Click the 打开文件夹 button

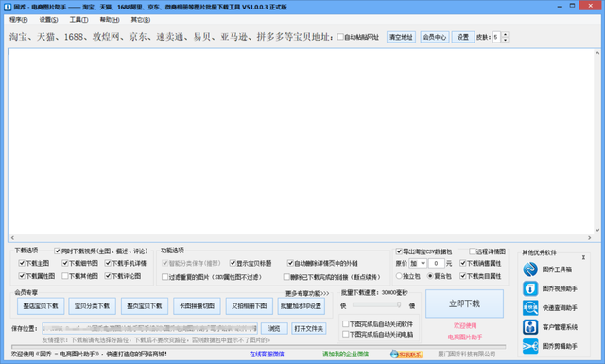coord(309,328)
